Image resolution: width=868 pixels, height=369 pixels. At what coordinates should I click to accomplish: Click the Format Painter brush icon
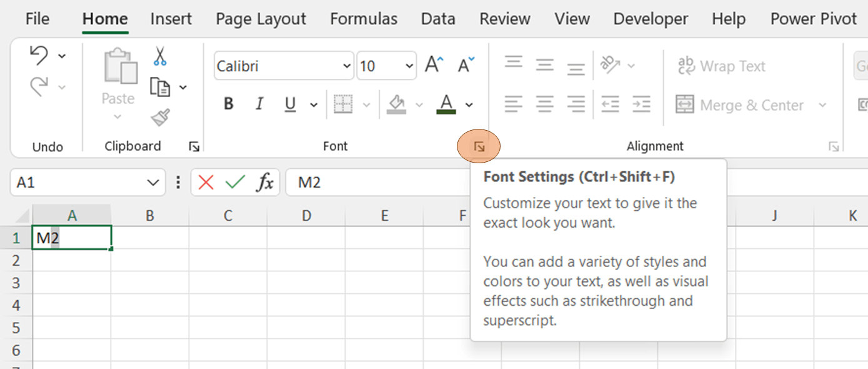point(161,117)
